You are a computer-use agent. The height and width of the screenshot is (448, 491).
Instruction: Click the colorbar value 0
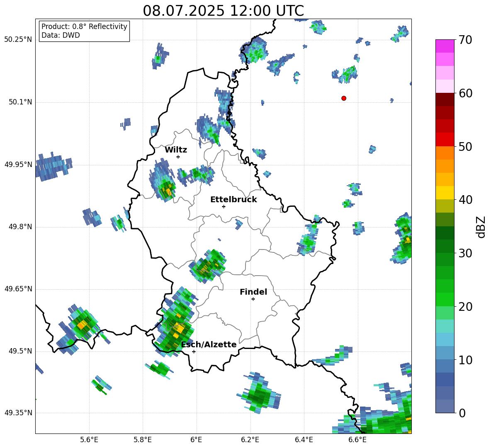click(x=462, y=413)
